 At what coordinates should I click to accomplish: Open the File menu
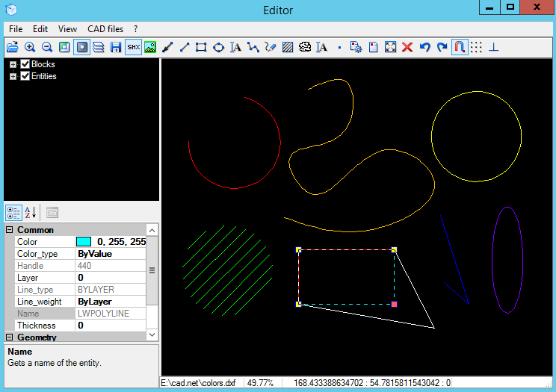pos(16,29)
